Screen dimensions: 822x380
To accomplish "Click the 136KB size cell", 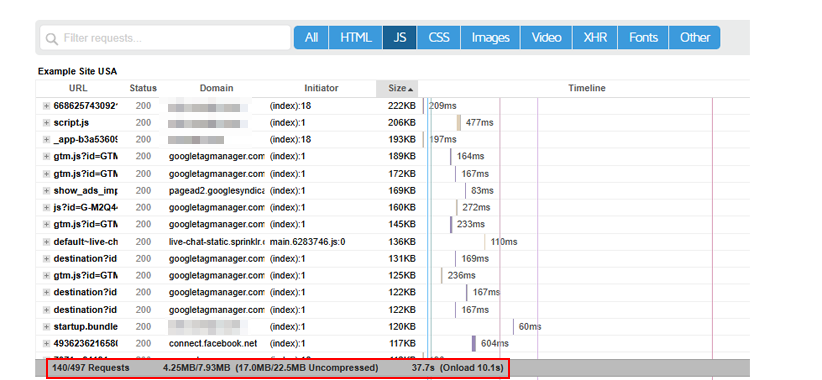I will tap(402, 242).
